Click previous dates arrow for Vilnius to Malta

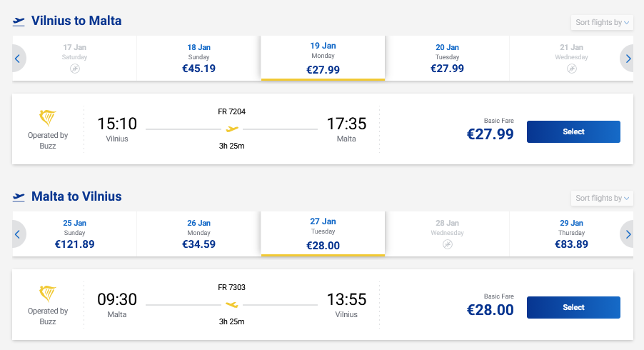tap(18, 59)
